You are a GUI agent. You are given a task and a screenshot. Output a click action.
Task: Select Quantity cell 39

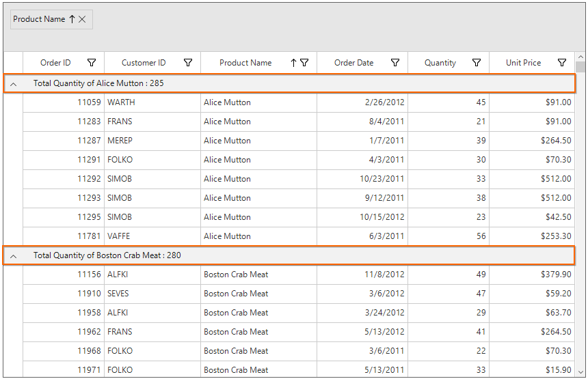449,141
